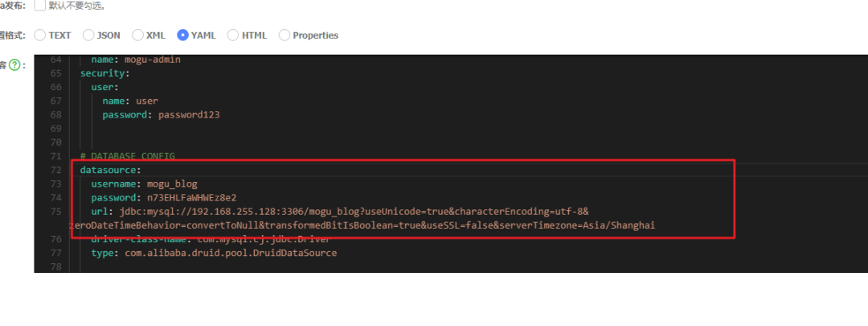868x326 pixels.
Task: Pick HTML format radio button
Action: 233,35
